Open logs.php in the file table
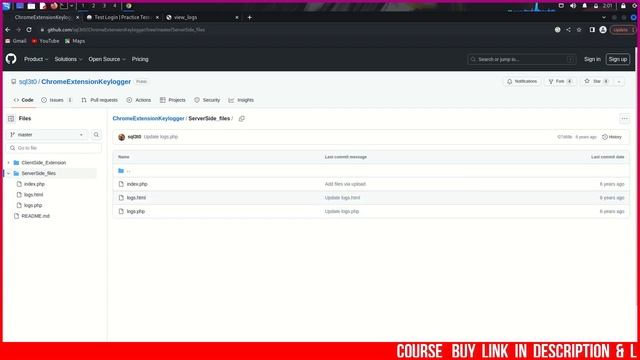Viewport: 640px width, 360px height. coord(136,211)
